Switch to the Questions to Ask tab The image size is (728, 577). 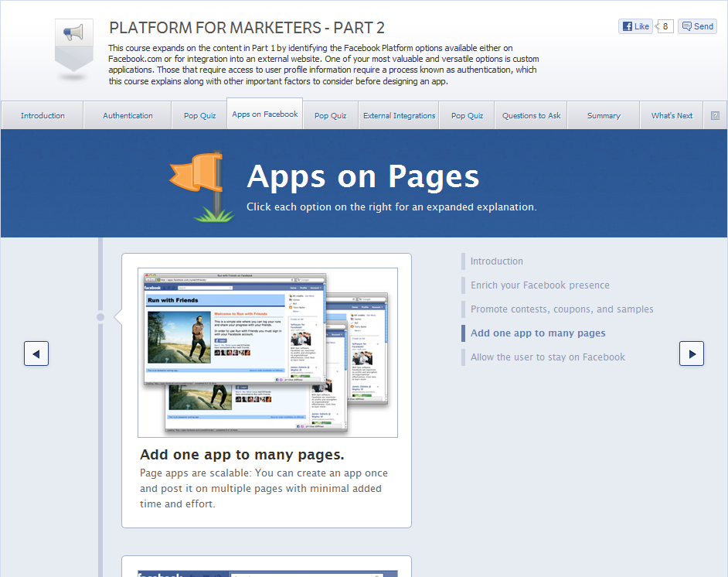pos(531,115)
